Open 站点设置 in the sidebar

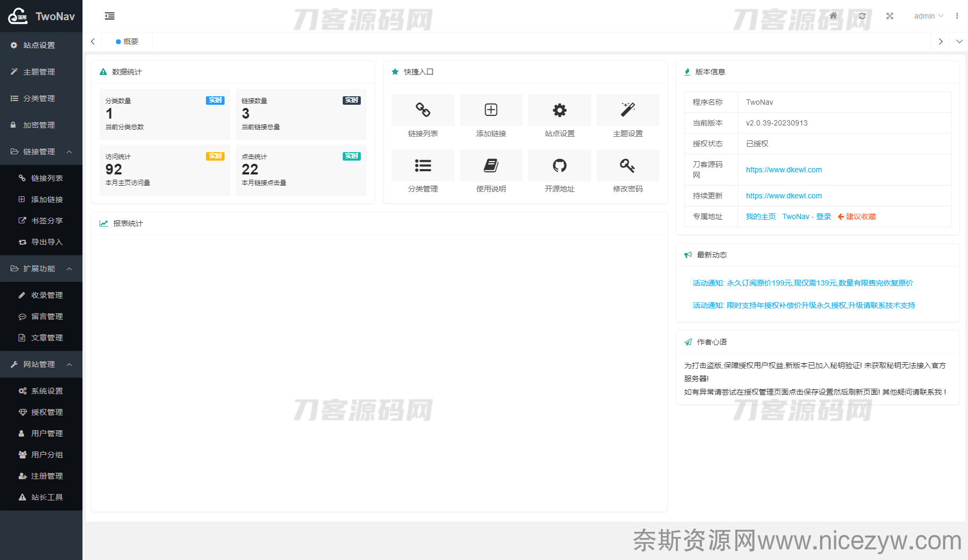click(x=39, y=45)
